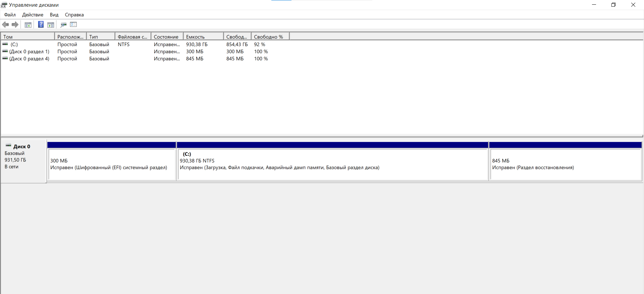Click the Файловая с... column header
The height and width of the screenshot is (294, 644).
pyautogui.click(x=133, y=37)
